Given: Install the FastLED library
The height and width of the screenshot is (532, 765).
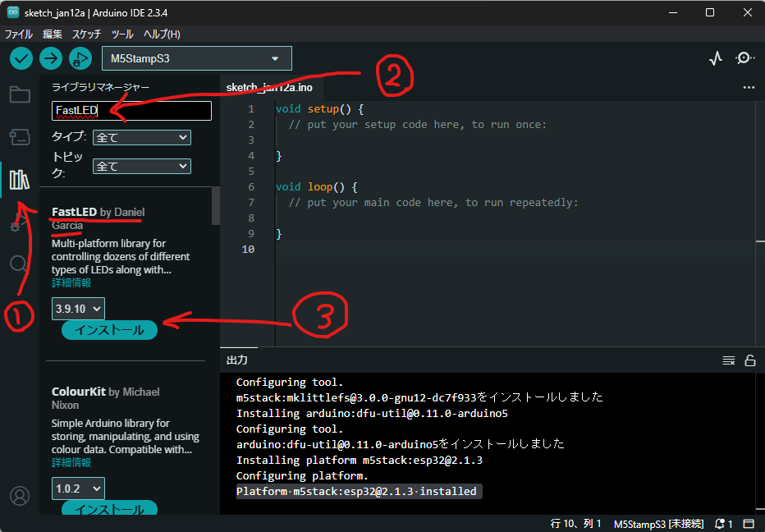Looking at the screenshot, I should [109, 330].
